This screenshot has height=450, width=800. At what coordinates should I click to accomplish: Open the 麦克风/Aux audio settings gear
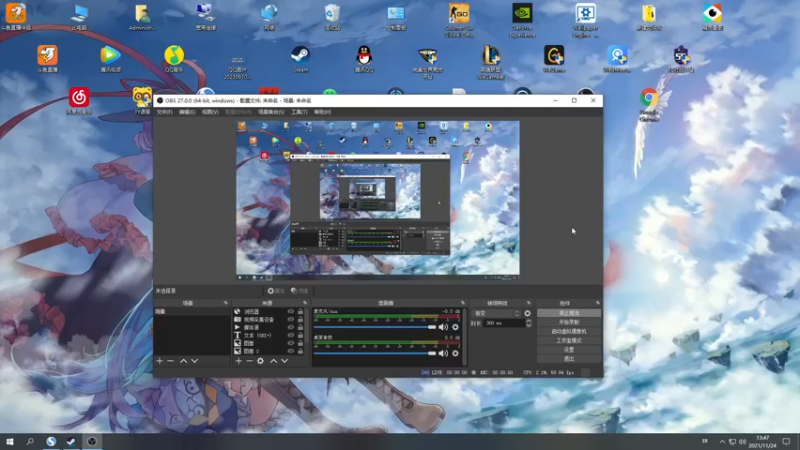point(455,327)
